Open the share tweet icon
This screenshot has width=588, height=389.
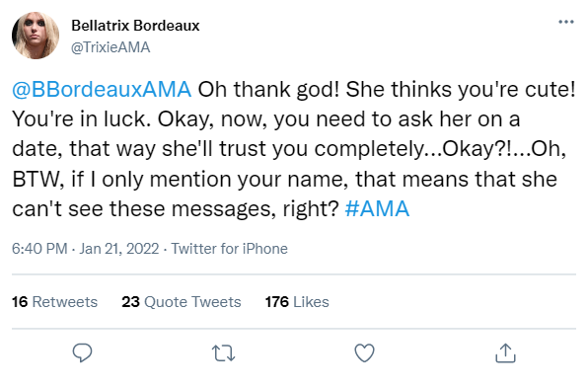(505, 352)
